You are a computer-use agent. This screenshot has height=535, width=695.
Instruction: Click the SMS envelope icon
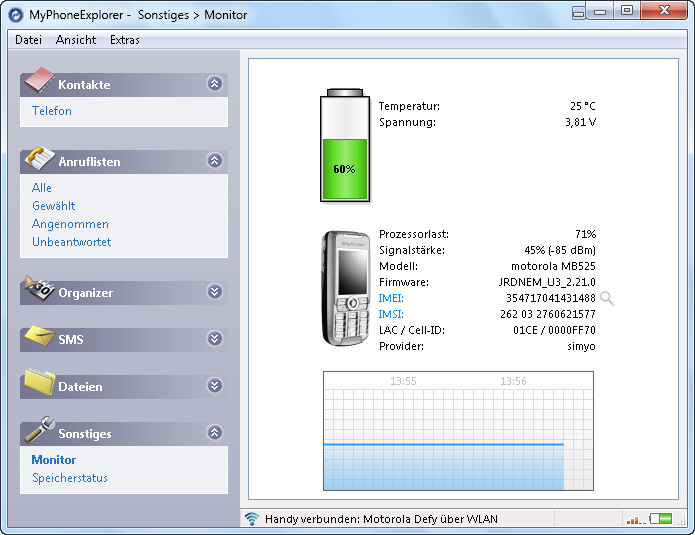click(40, 337)
